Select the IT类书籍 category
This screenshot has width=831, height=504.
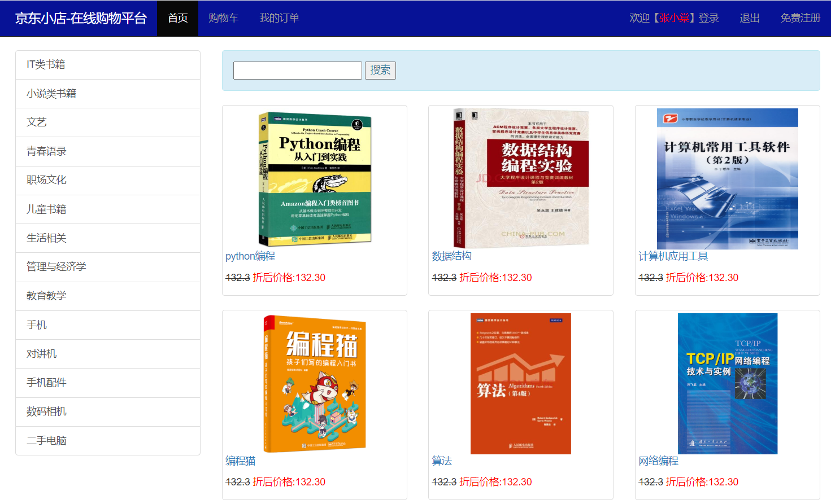[108, 65]
